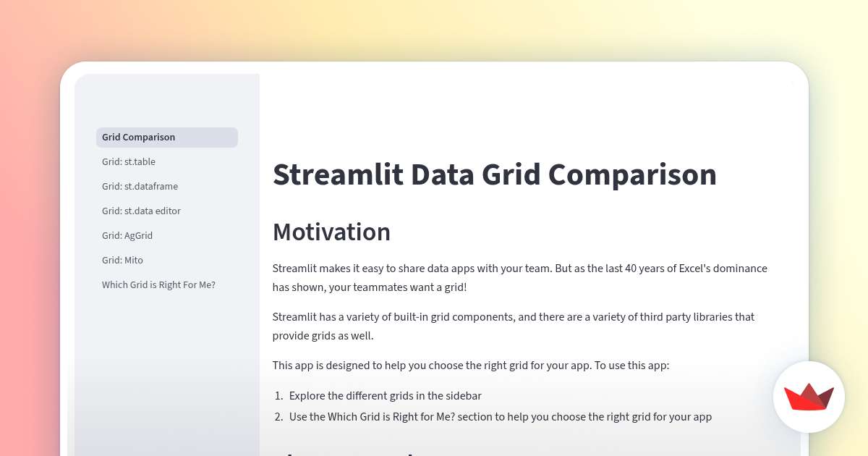Select the Grid: Mito page
Viewport: 868px width, 456px height.
pyautogui.click(x=122, y=260)
